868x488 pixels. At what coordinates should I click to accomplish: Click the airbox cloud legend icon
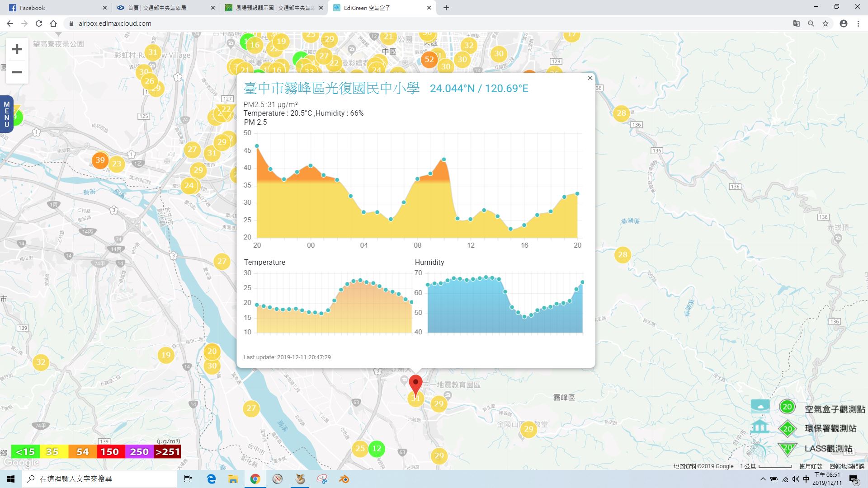pos(760,406)
